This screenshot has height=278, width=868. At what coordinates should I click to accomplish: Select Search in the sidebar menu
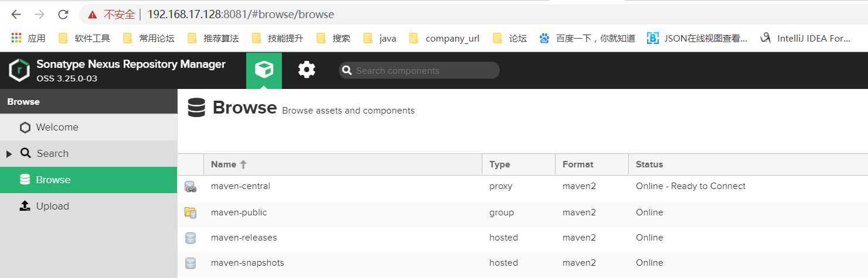click(x=88, y=153)
